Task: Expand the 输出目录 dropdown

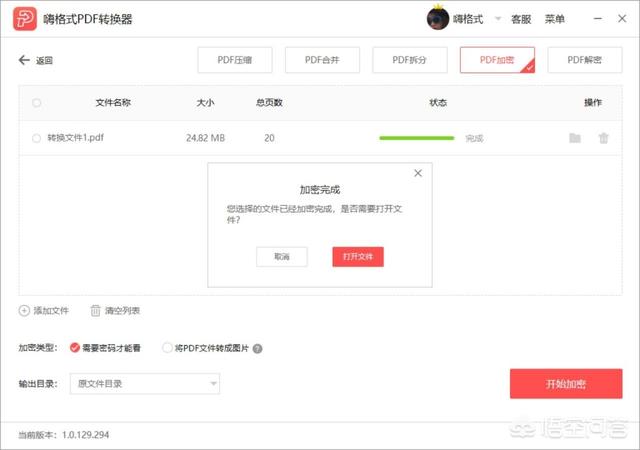Action: [x=213, y=383]
